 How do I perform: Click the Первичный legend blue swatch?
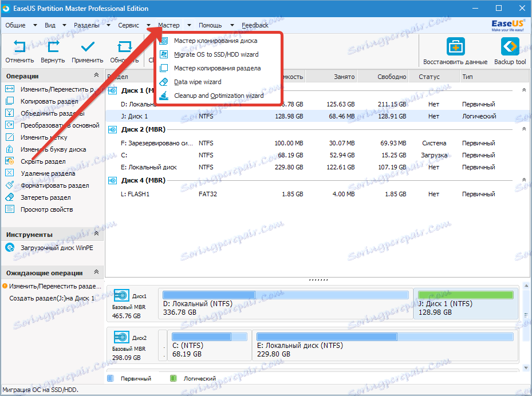pos(111,378)
